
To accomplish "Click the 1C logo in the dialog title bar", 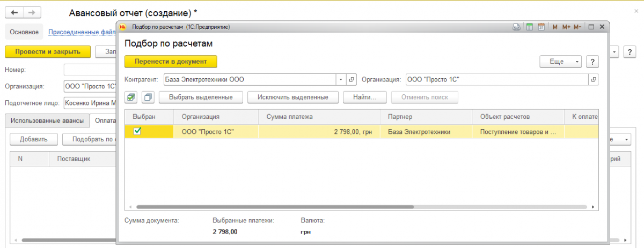I will coord(122,26).
